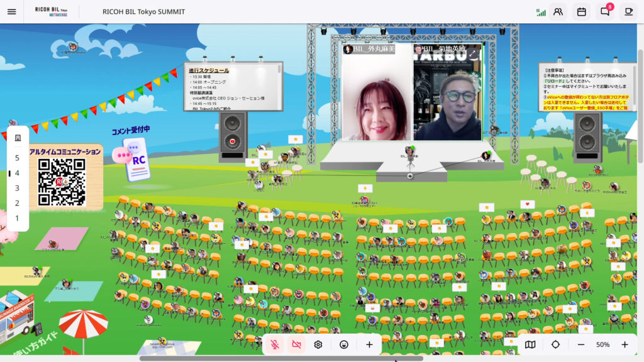Click the plus button in bottom toolbar
This screenshot has height=362, width=644.
(369, 345)
